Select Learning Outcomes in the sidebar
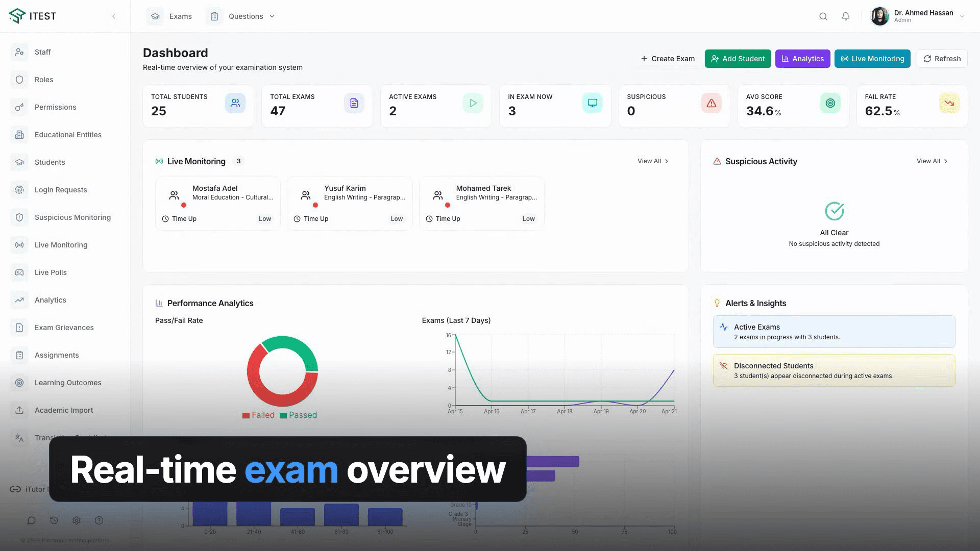 (68, 383)
